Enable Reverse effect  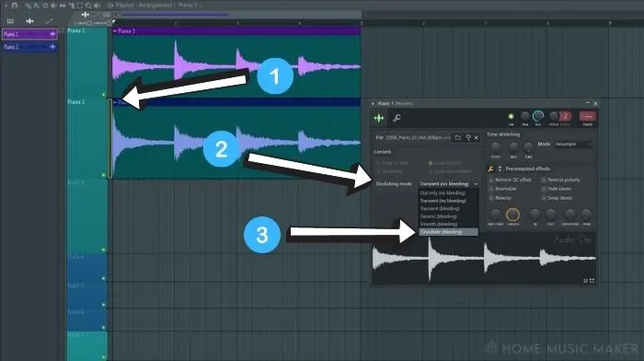click(x=500, y=198)
